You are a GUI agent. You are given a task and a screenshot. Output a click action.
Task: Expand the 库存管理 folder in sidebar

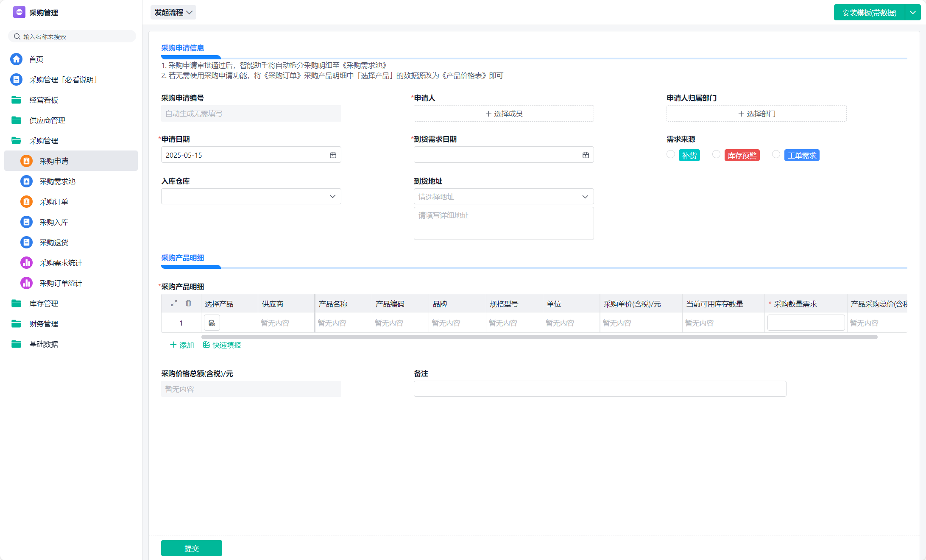[x=43, y=304]
